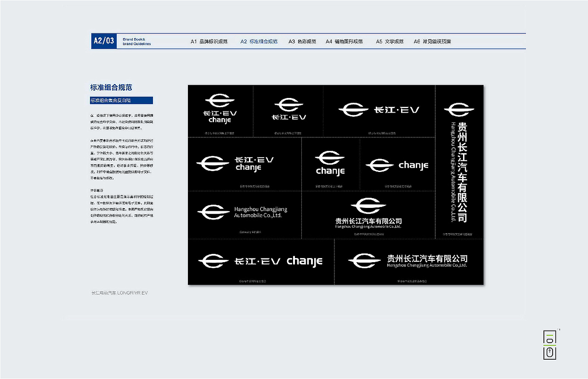
Task: Select centered emblem above 贵州长江汽车有限公司 lockup
Action: tap(368, 213)
